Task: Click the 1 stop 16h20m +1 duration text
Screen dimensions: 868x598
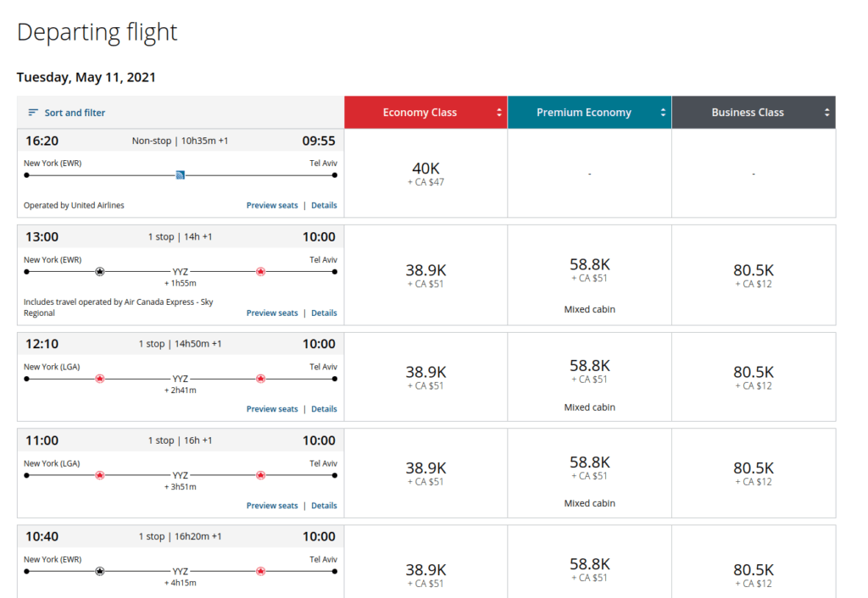Action: (180, 537)
